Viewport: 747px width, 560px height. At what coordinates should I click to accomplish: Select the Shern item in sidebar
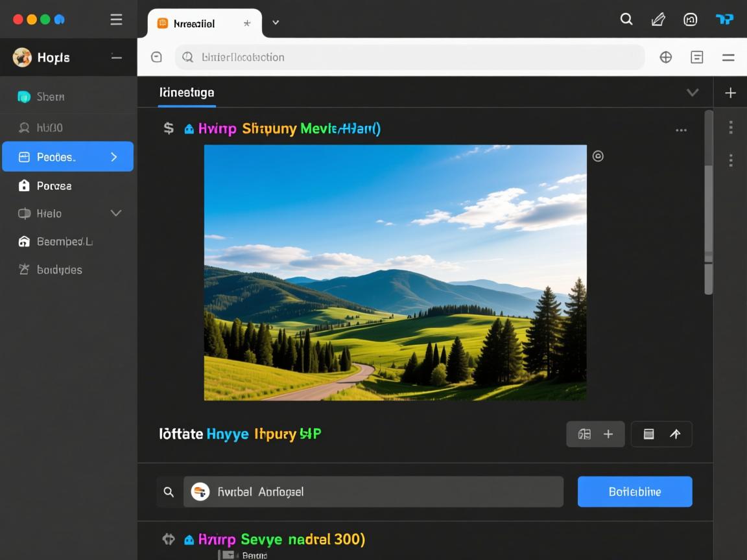(50, 97)
